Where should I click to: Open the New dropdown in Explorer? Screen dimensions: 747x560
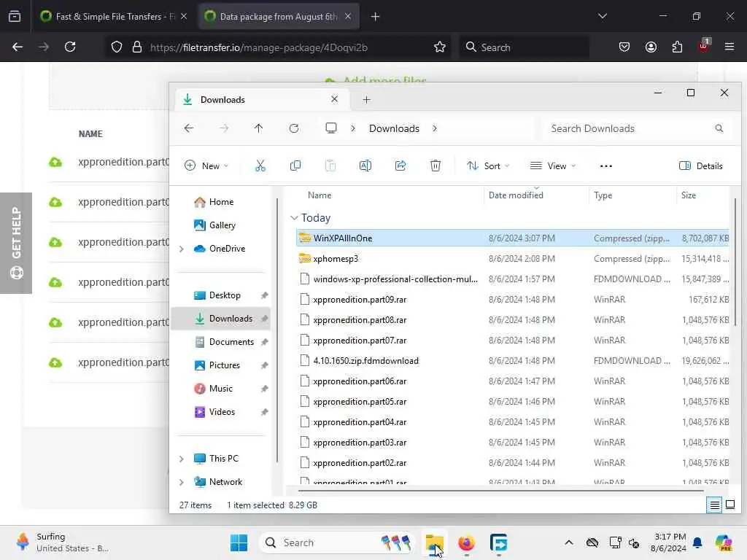(206, 166)
